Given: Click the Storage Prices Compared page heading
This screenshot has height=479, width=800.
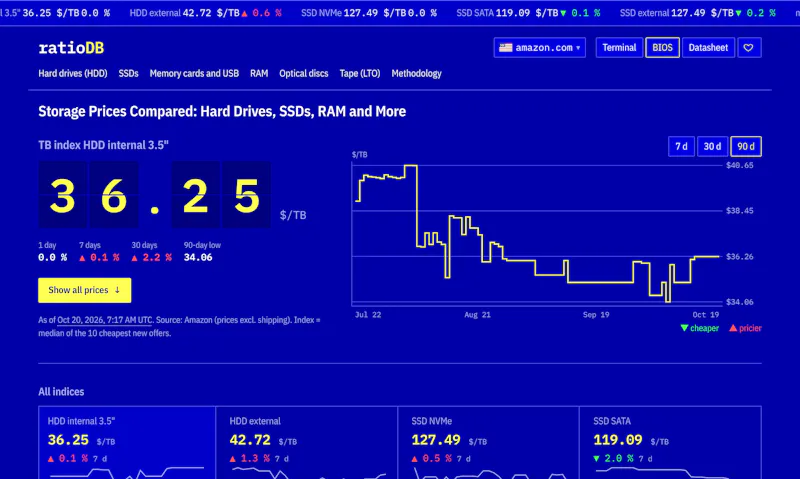Looking at the screenshot, I should [x=222, y=112].
